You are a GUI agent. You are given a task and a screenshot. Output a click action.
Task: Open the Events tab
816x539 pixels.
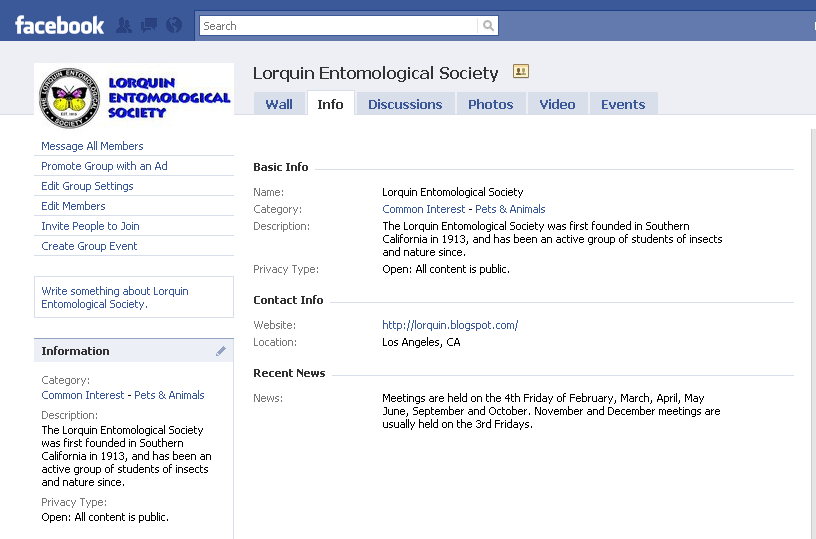tap(623, 104)
